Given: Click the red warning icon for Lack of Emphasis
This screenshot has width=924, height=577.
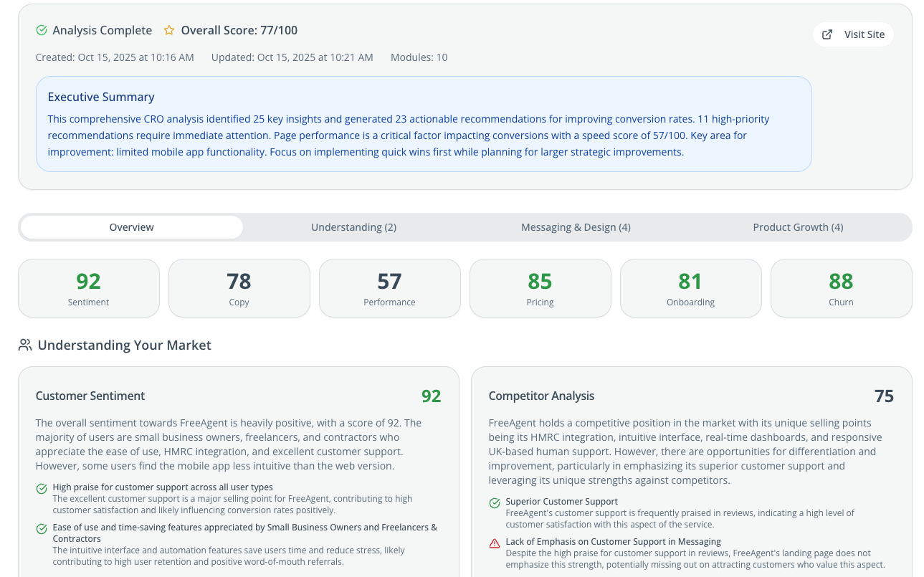Looking at the screenshot, I should tap(495, 543).
